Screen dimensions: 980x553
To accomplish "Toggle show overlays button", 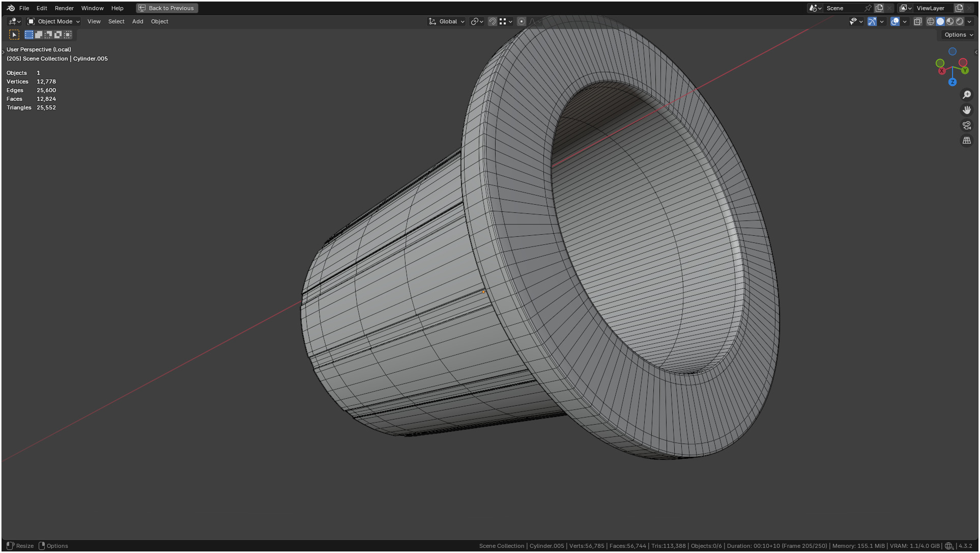I will click(x=895, y=21).
